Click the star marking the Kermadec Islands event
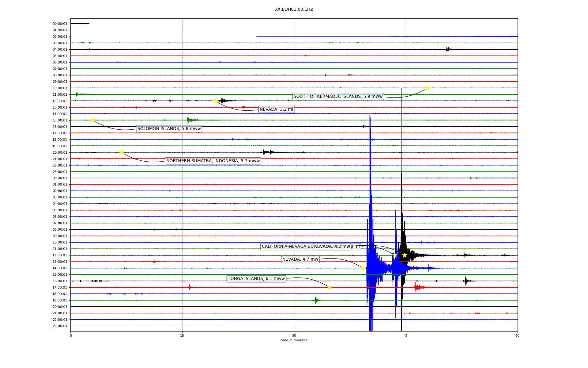The height and width of the screenshot is (368, 588). point(428,88)
